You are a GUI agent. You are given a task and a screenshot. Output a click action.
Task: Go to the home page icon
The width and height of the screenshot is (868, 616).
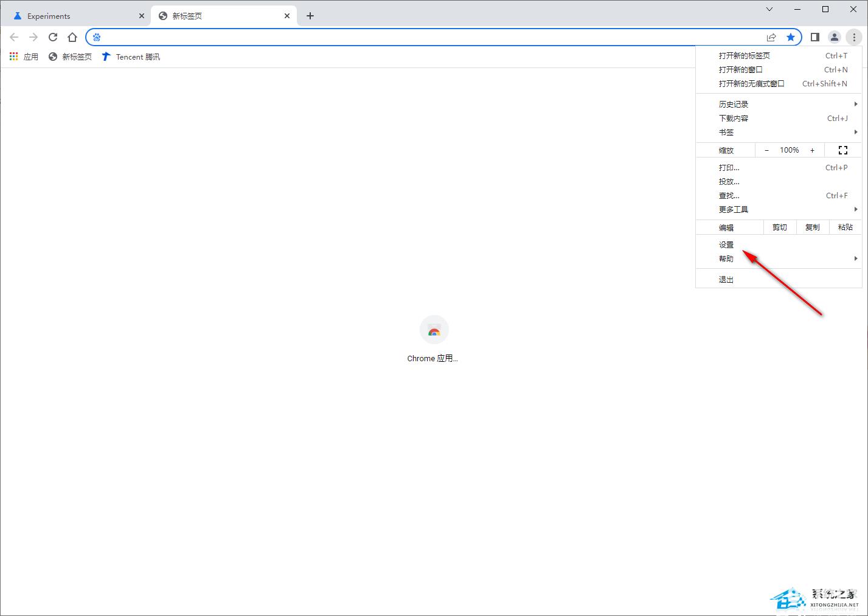pyautogui.click(x=72, y=37)
